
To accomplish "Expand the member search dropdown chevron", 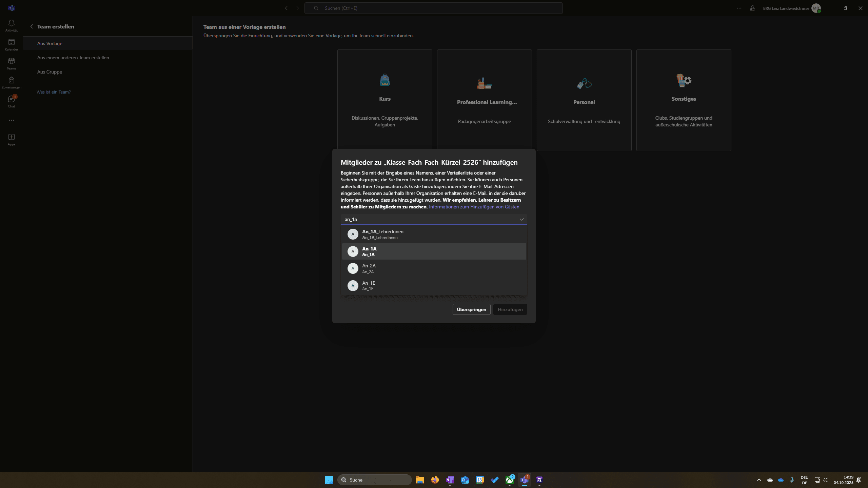I will 521,219.
